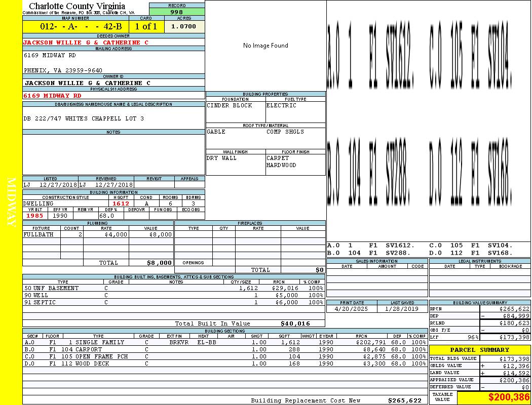This screenshot has height=405, width=532.
Task: Click the print date 4/20/2025
Action: [x=351, y=309]
